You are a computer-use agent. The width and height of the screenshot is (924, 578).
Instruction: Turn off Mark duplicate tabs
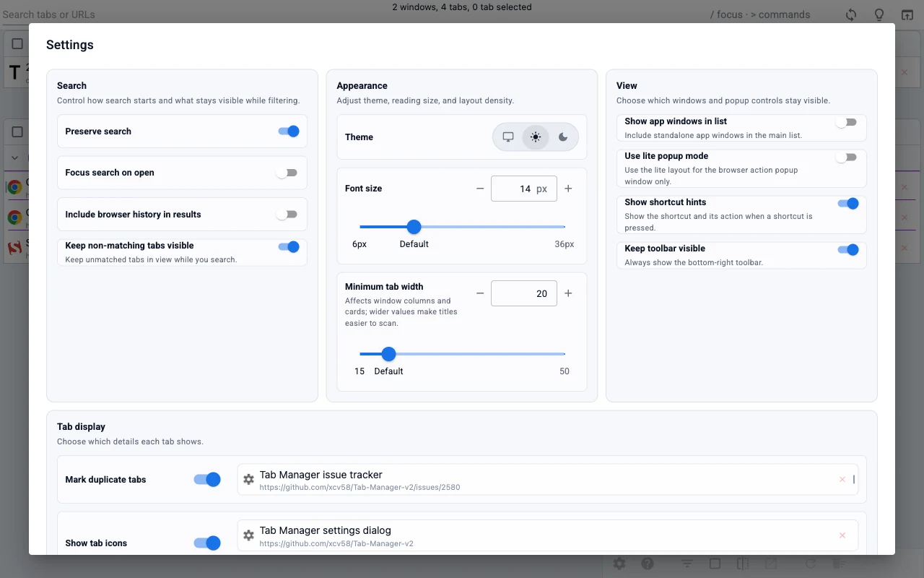coord(207,480)
